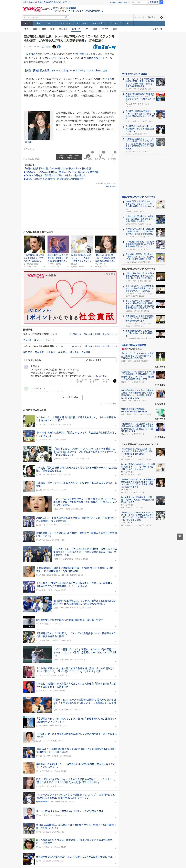Go to the ランキング tab
Viewport: 186px width, 868px height.
[115, 24]
